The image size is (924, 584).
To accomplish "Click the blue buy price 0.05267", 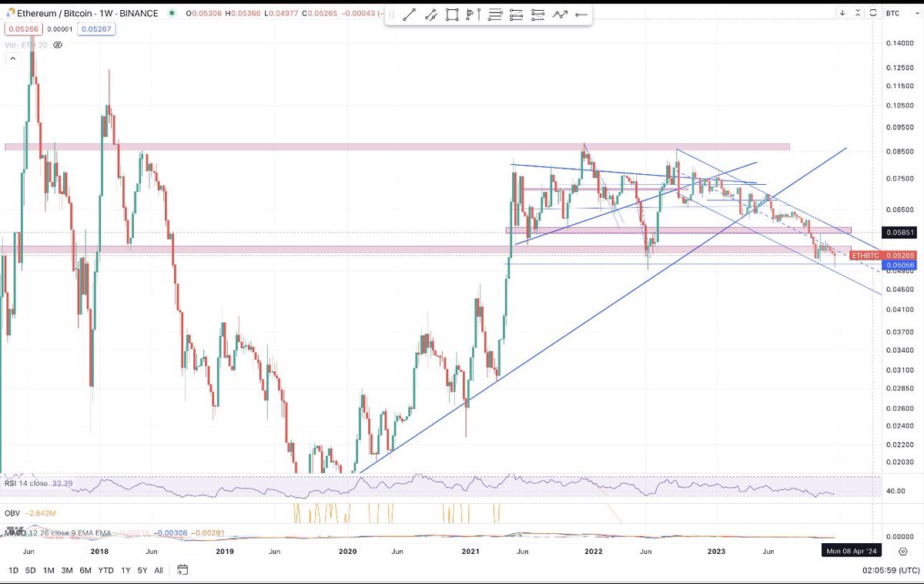I will (96, 29).
